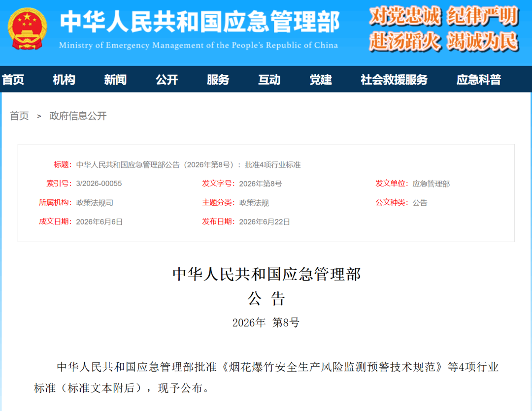
Task: Click the 发文单位 field label
Action: 392,184
